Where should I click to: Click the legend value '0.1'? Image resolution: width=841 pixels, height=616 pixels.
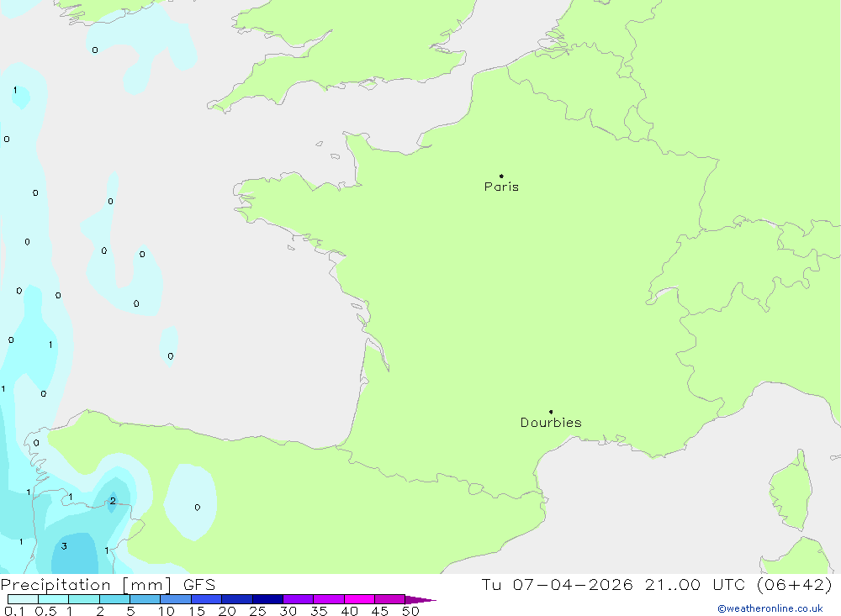coord(14,611)
